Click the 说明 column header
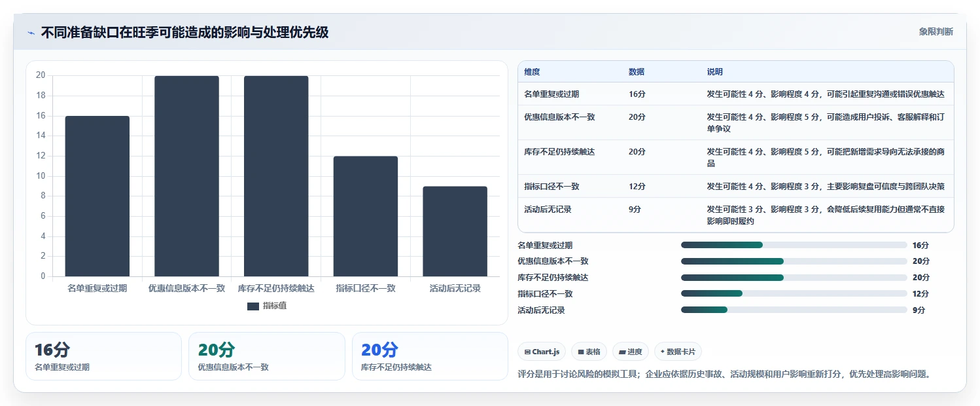980x406 pixels. (x=715, y=72)
